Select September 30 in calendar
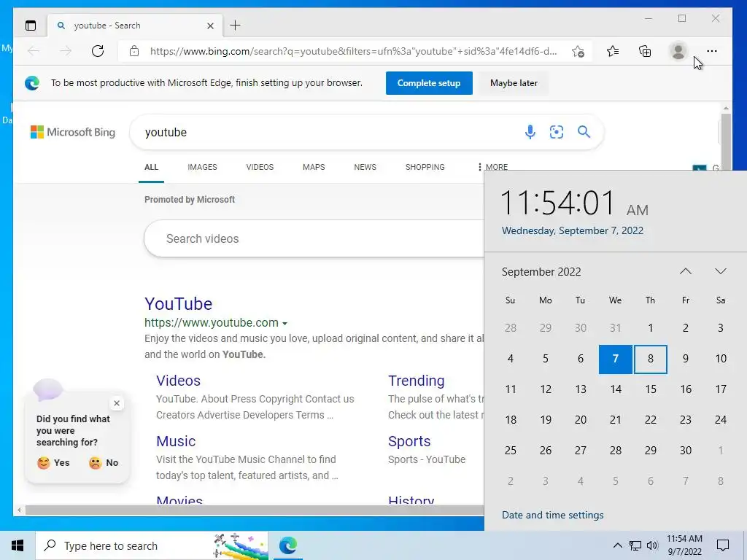Viewport: 747px width, 560px height. 686,451
